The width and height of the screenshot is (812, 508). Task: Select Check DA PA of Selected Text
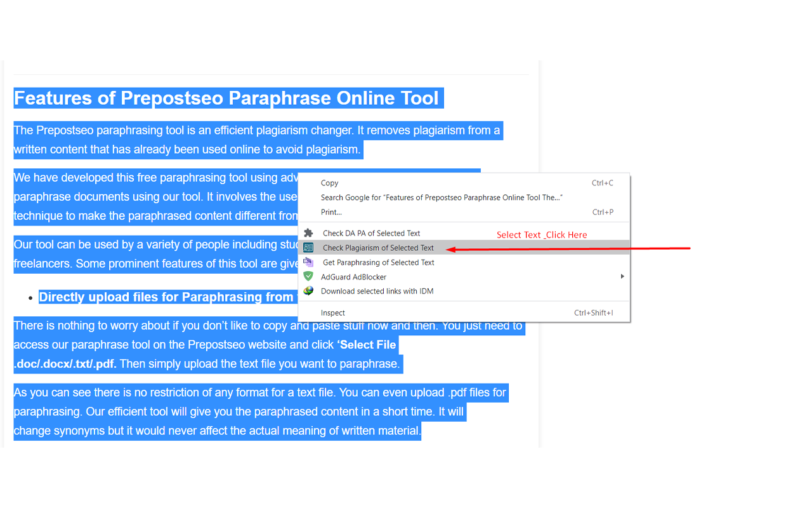(x=464, y=233)
